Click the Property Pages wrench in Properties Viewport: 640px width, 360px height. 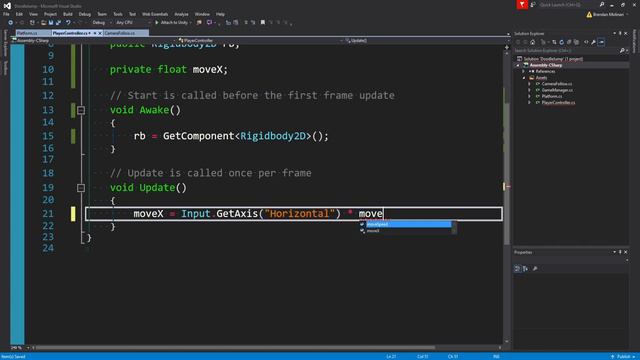(x=535, y=269)
